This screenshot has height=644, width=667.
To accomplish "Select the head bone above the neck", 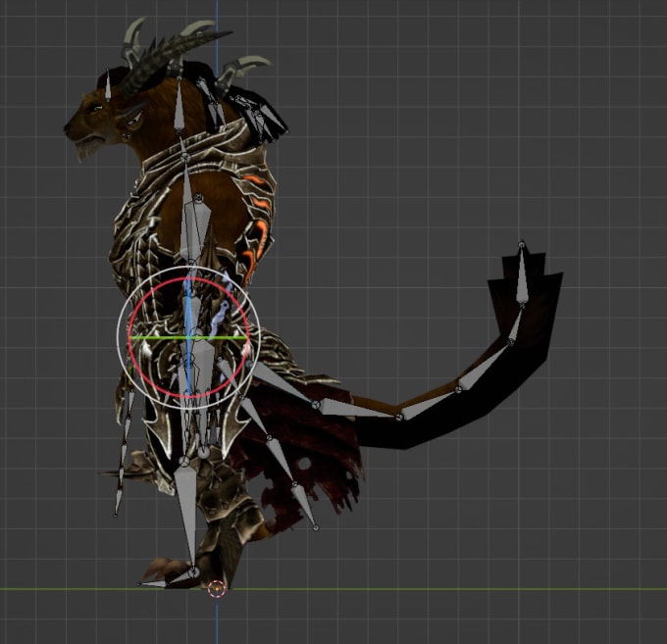I will coord(179,106).
